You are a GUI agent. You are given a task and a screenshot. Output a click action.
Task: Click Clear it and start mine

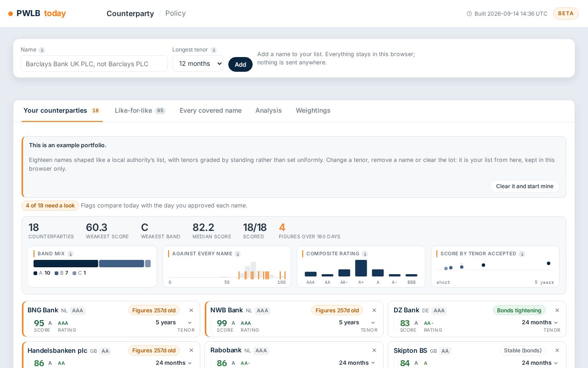point(525,186)
